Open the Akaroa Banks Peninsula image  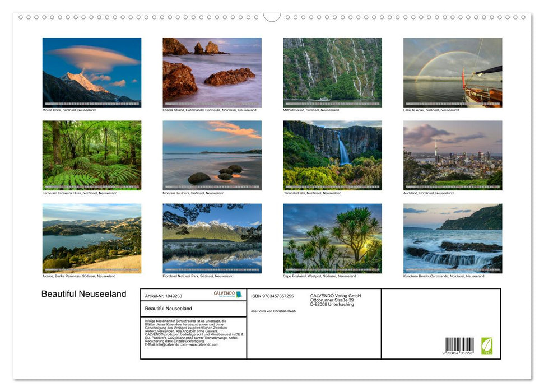[x=92, y=238]
